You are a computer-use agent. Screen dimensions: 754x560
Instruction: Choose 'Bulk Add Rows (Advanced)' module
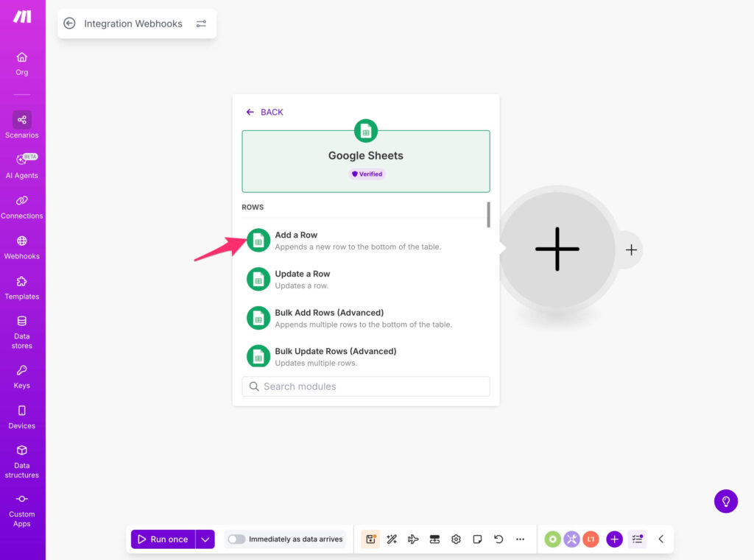click(x=328, y=317)
